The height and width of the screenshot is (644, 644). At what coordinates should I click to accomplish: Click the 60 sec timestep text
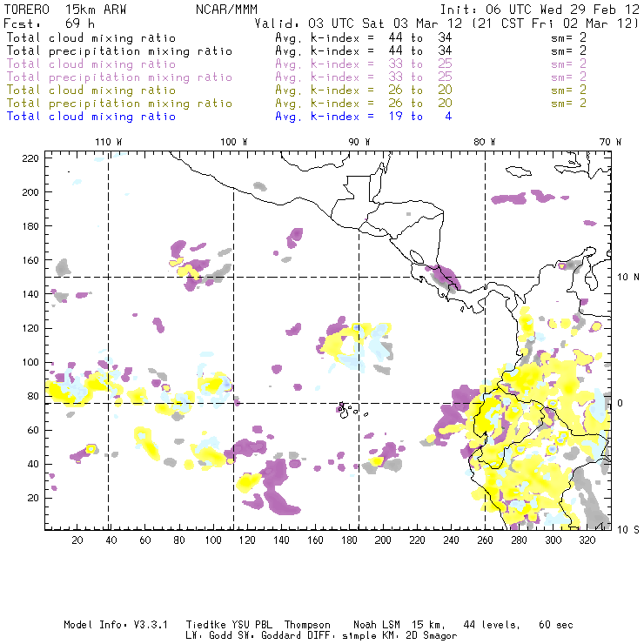pos(556,625)
